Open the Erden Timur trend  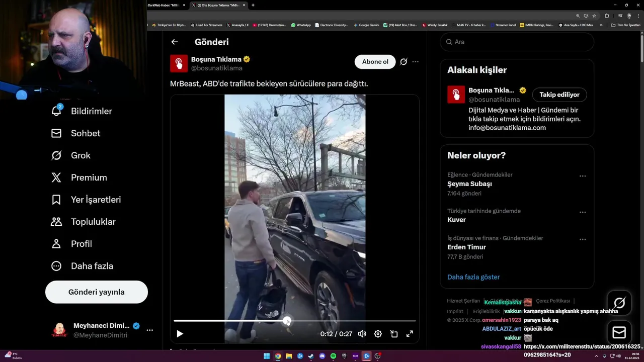point(466,247)
